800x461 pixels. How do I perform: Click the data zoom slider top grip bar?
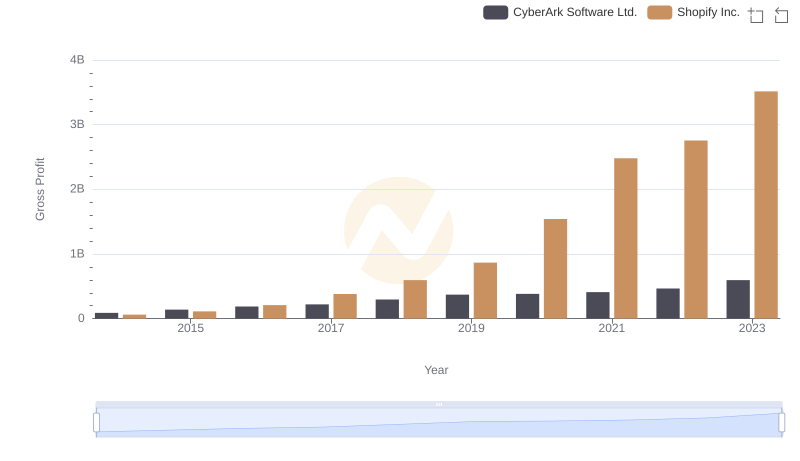coord(439,404)
